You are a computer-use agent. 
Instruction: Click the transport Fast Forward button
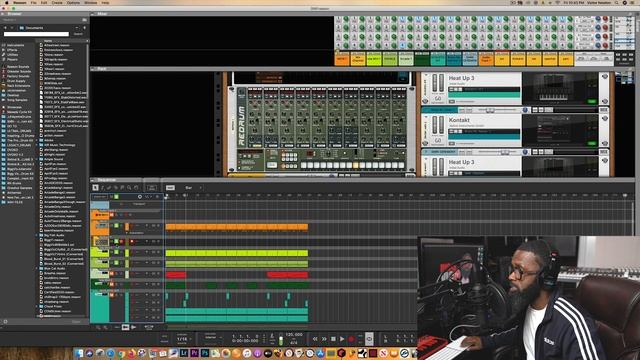(x=324, y=339)
